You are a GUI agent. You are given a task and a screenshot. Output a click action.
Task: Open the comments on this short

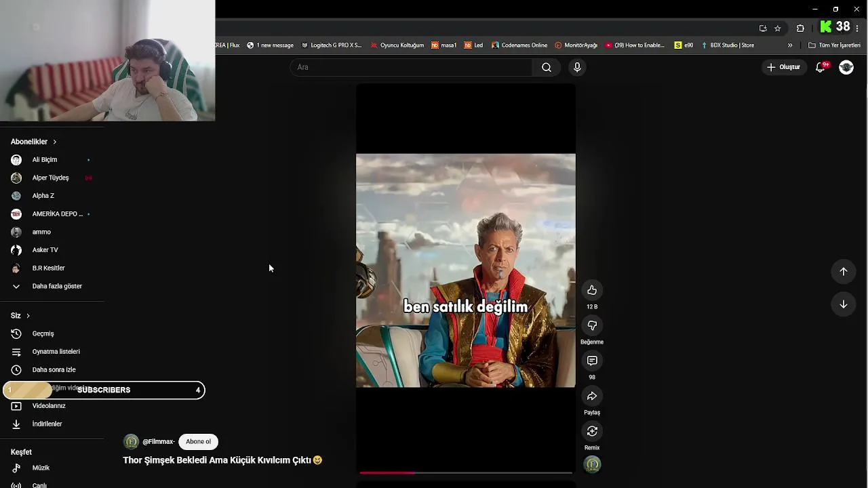(x=592, y=361)
